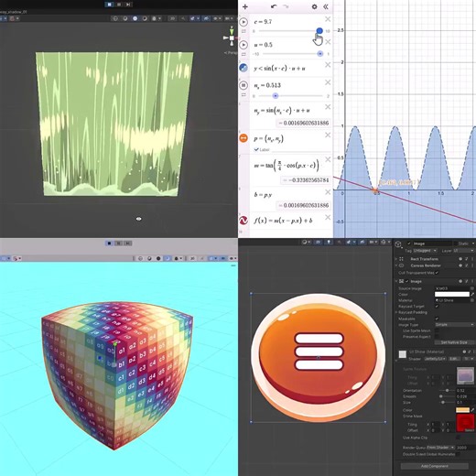476x476 pixels.
Task: Click the u slider handle
Action: point(319,54)
